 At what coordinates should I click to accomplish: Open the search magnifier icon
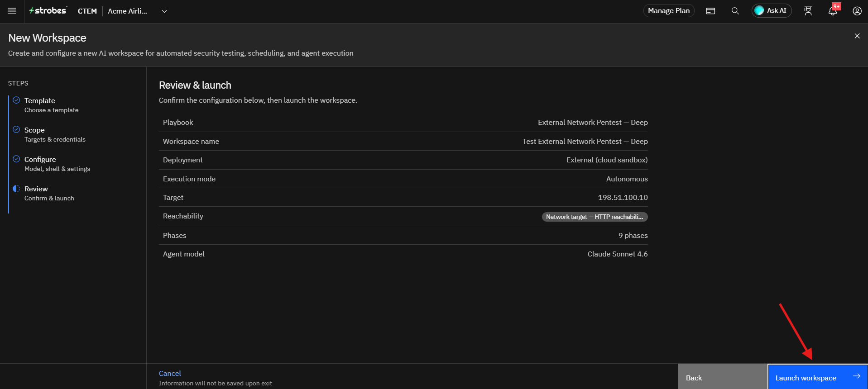735,11
